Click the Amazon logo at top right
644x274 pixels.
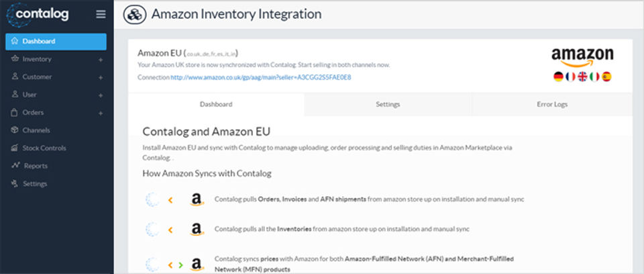[582, 57]
